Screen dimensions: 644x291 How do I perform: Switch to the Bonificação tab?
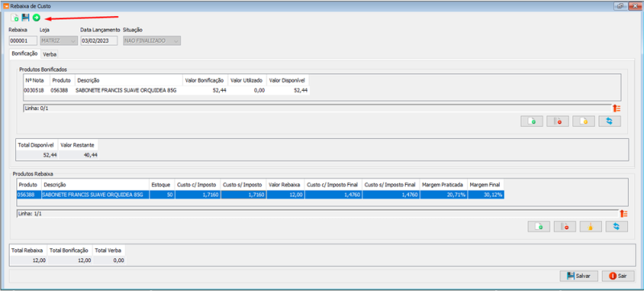tap(25, 54)
